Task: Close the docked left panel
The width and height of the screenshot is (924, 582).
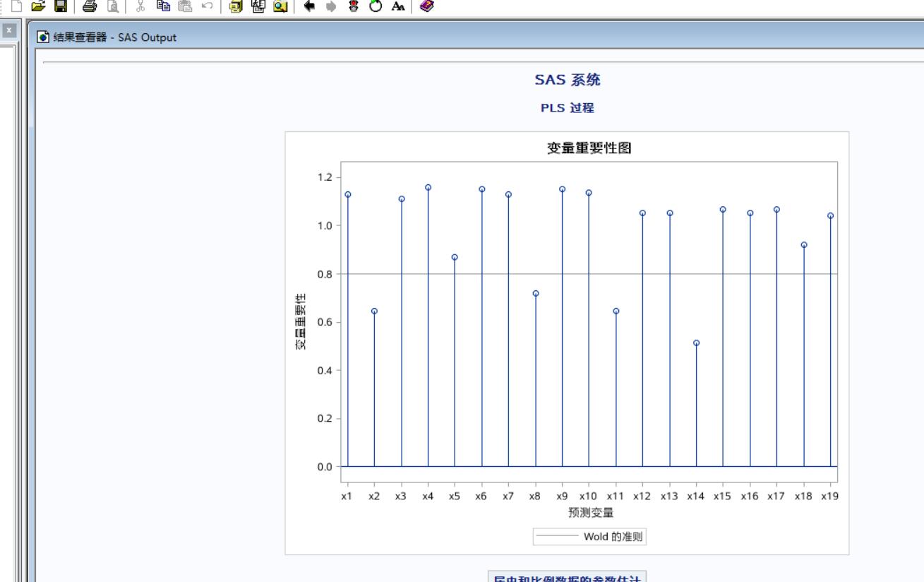Action: pos(9,31)
